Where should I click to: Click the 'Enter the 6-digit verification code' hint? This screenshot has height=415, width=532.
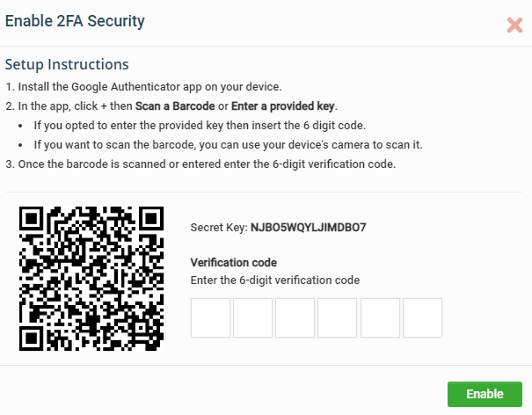(275, 280)
